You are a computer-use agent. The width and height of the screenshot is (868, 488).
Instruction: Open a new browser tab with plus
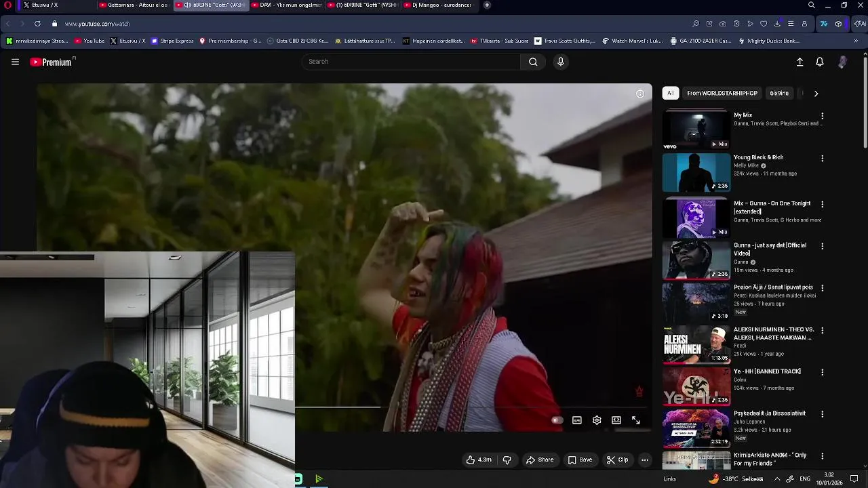click(487, 5)
